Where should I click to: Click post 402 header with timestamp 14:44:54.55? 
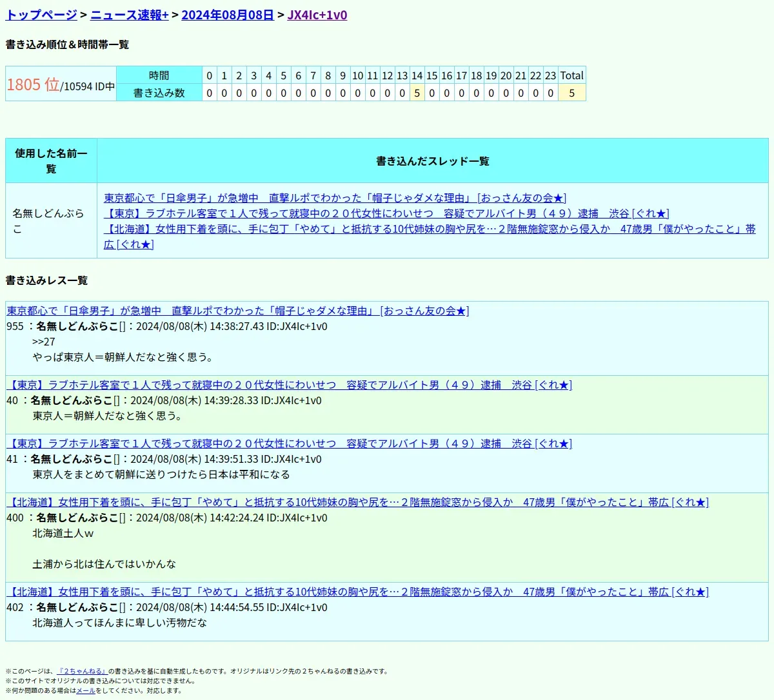tap(167, 607)
